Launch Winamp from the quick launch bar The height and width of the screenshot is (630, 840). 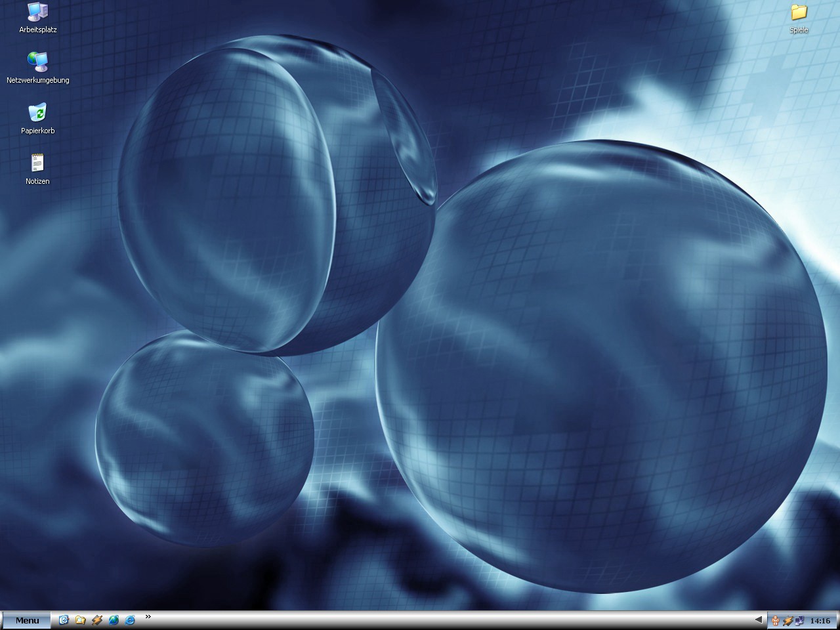coord(97,620)
